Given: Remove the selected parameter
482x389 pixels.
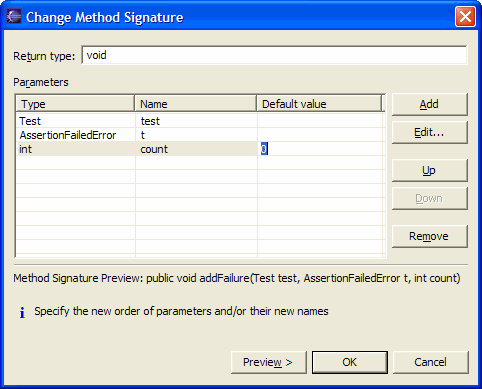Looking at the screenshot, I should point(429,236).
